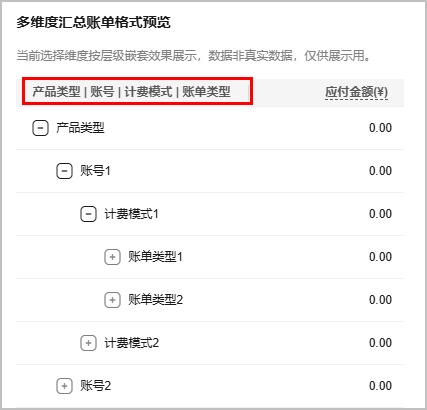
Task: Click the 0.00 amount for 账号2
Action: [x=380, y=386]
